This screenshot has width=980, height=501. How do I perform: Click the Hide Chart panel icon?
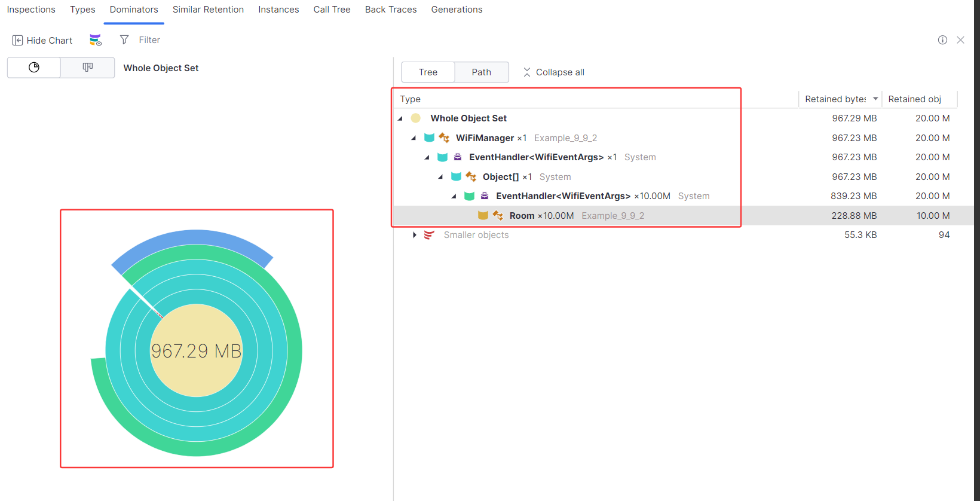(x=17, y=40)
